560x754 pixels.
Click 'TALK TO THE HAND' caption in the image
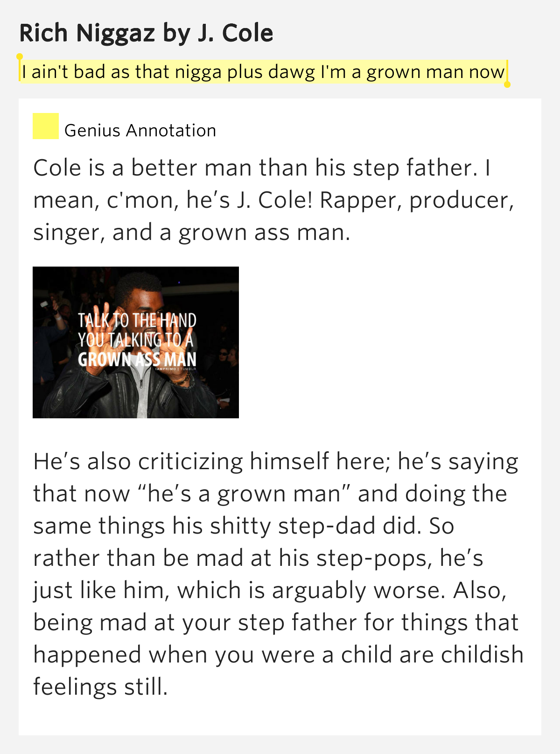click(x=137, y=321)
